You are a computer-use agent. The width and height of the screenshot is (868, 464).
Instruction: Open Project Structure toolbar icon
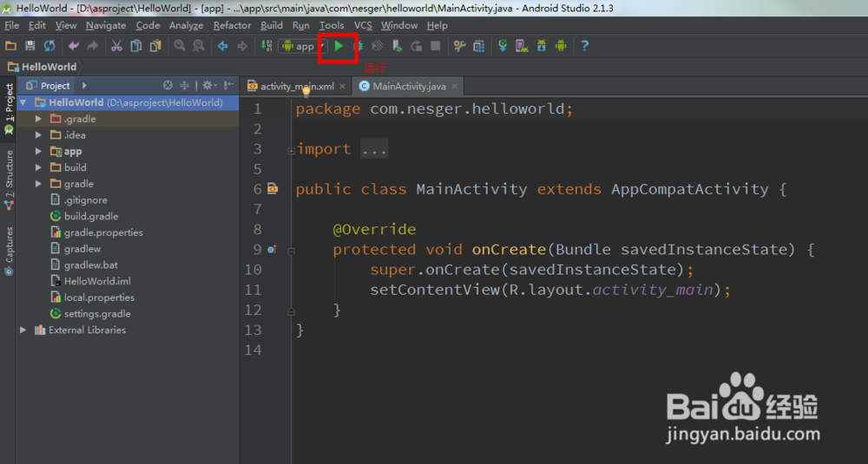(459, 46)
